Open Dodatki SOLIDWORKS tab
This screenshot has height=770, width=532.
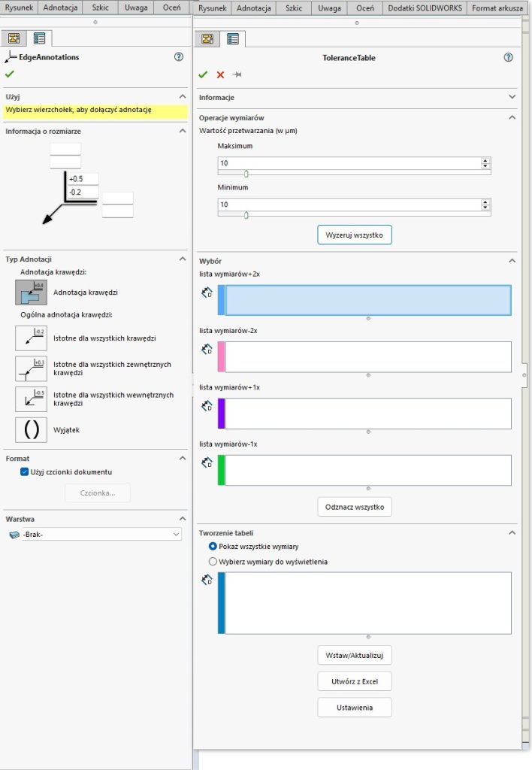click(425, 8)
